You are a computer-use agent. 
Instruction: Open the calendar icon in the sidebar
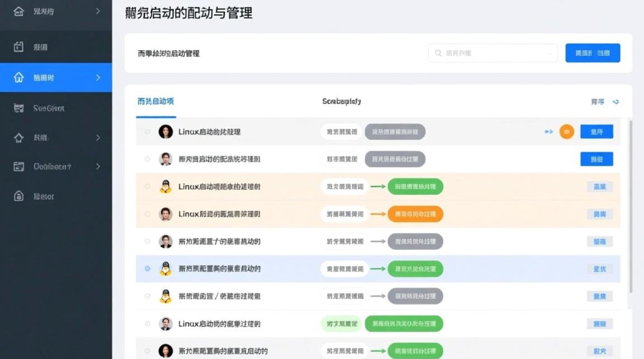coord(18,47)
